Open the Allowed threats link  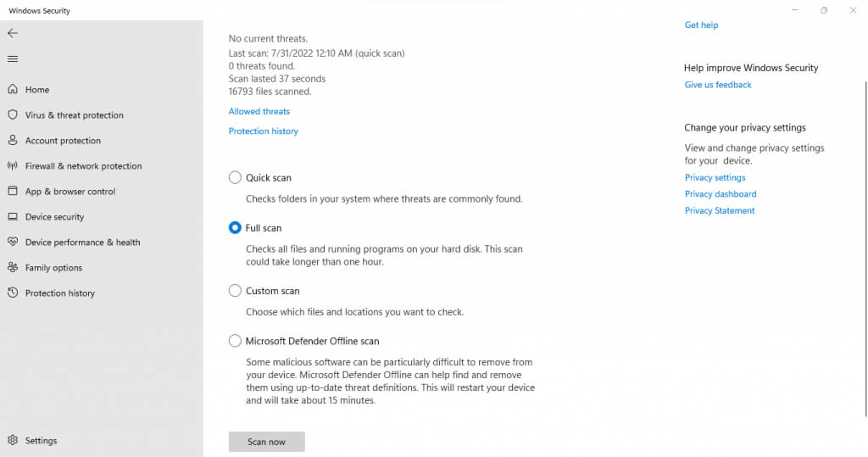pyautogui.click(x=259, y=112)
